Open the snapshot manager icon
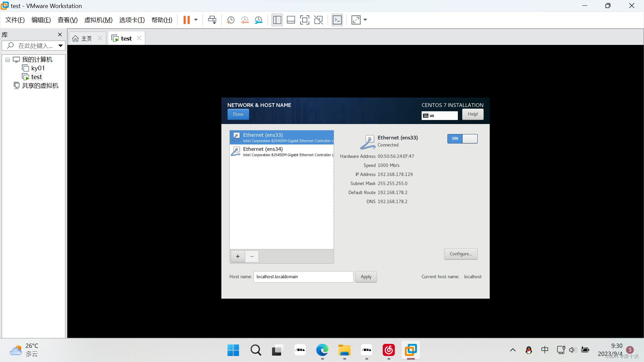This screenshot has width=644, height=362. (258, 20)
